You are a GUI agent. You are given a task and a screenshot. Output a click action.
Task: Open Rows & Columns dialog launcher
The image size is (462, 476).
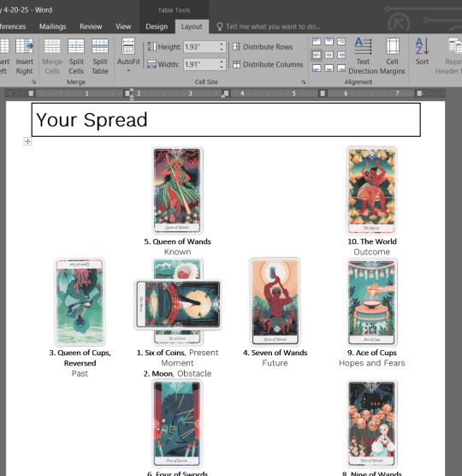(x=33, y=82)
